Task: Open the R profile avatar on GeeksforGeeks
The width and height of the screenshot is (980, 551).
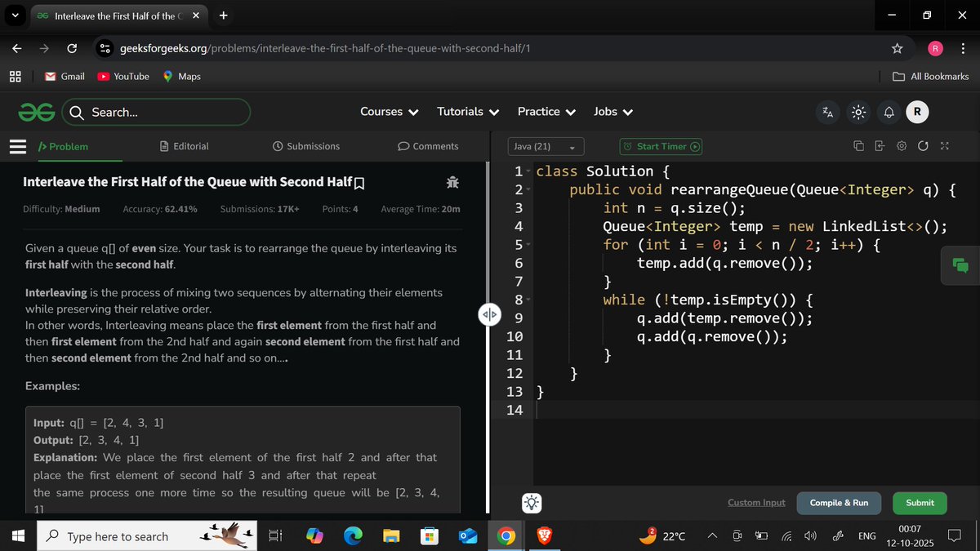Action: pos(917,113)
